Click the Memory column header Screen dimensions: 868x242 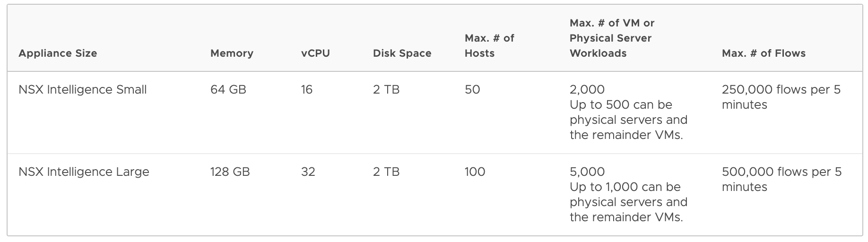coord(232,53)
